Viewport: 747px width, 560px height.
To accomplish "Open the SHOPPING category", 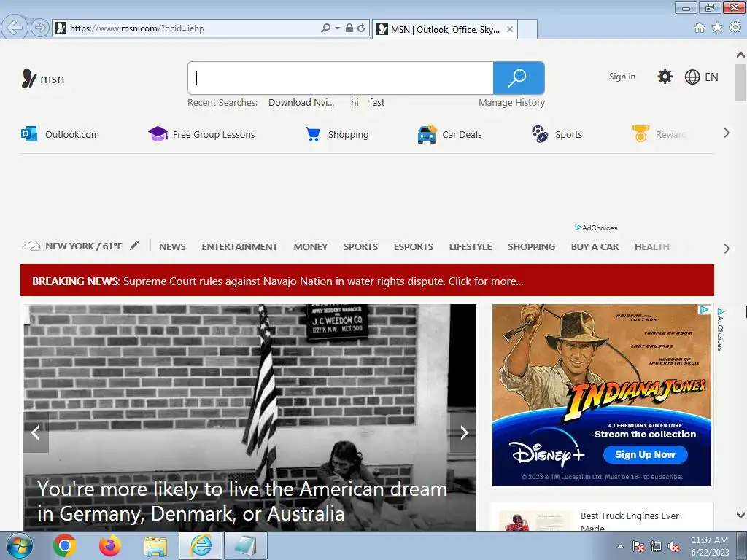I will 531,246.
